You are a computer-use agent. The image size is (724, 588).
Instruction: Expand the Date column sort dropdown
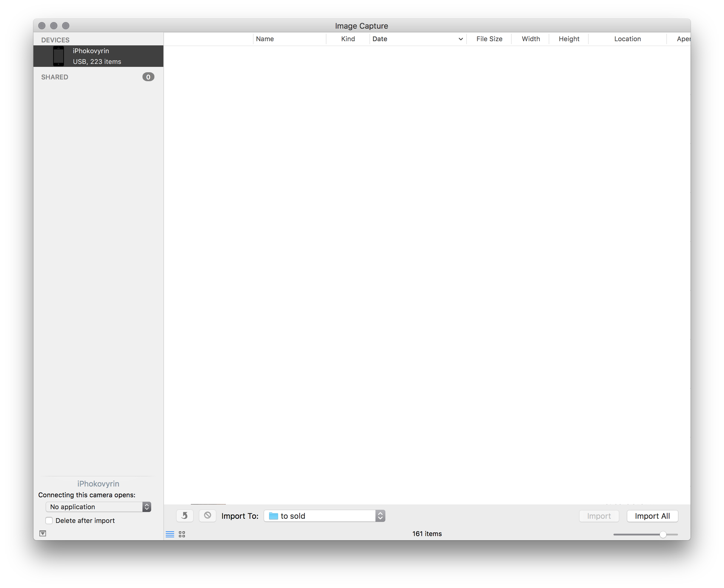pyautogui.click(x=460, y=39)
